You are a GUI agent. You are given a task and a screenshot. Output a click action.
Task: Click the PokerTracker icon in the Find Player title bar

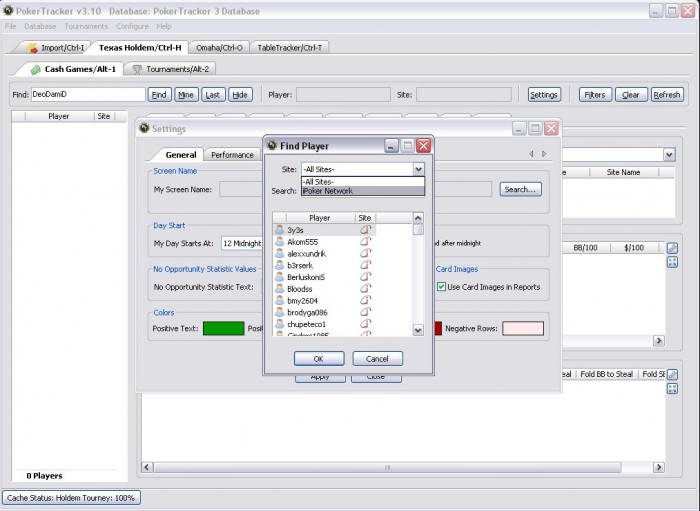(271, 145)
